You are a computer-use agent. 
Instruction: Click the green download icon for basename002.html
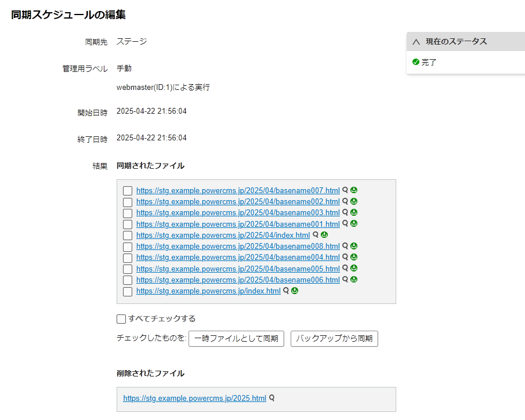[x=354, y=201]
